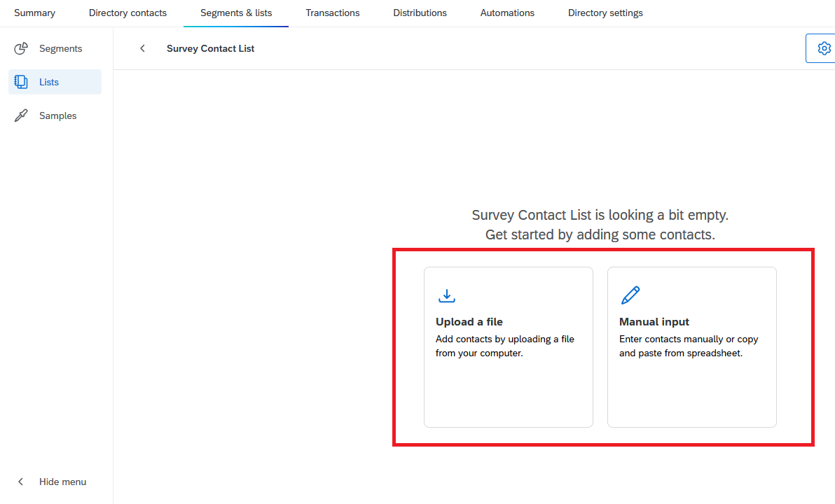The width and height of the screenshot is (835, 504).
Task: Switch to the Summary tab
Action: [x=34, y=13]
